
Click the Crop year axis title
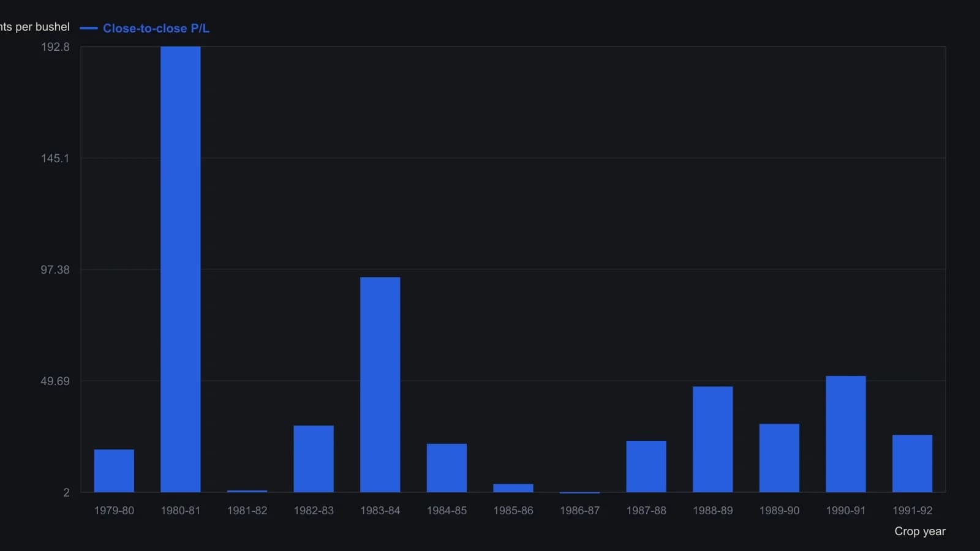920,531
